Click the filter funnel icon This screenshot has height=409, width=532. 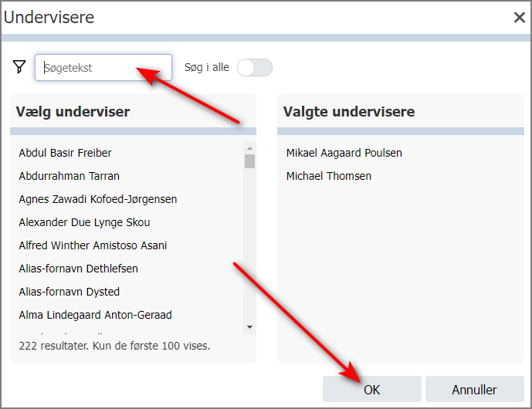coord(19,67)
